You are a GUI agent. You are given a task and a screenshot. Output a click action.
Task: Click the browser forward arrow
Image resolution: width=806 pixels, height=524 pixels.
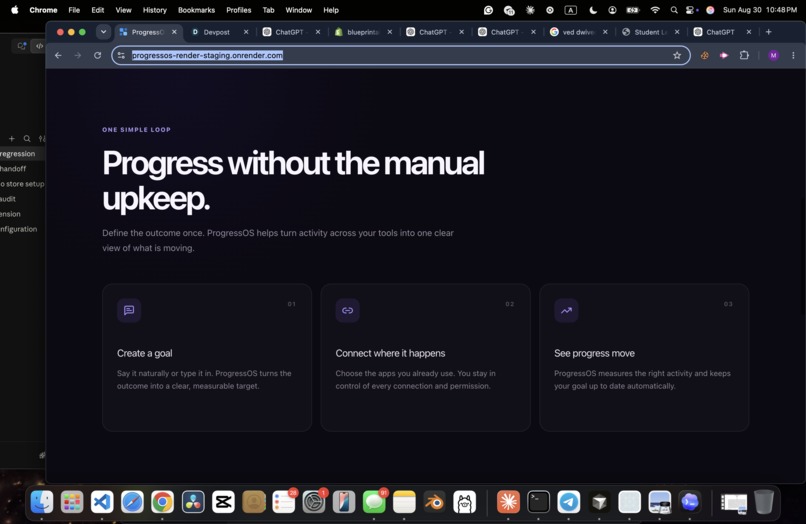[78, 55]
